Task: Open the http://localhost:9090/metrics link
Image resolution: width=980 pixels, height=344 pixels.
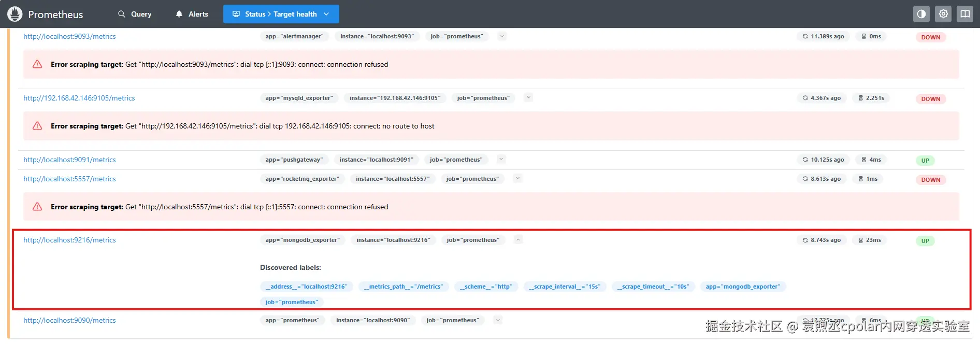Action: pyautogui.click(x=69, y=320)
